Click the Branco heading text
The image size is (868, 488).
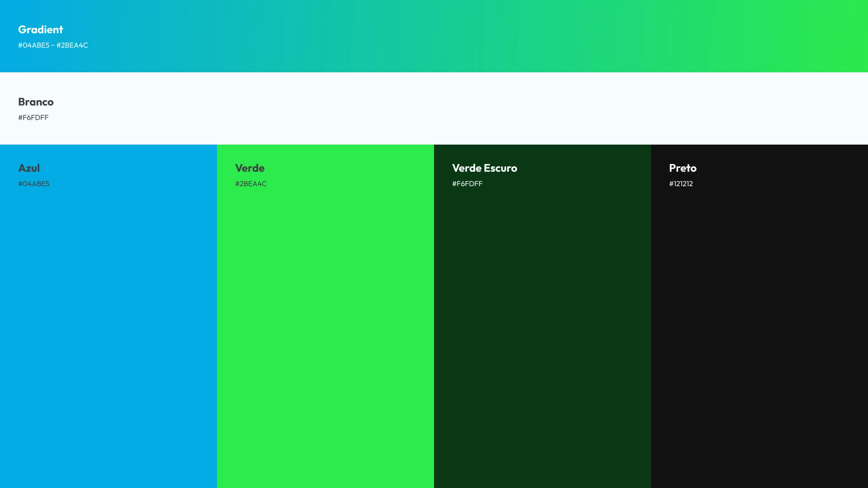coord(36,102)
